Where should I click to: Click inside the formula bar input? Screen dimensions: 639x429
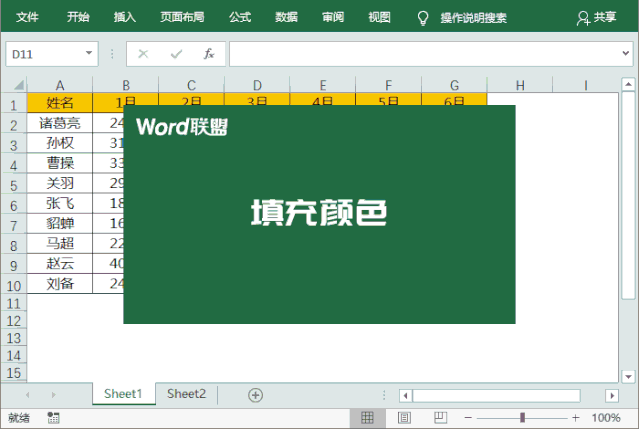pos(424,54)
